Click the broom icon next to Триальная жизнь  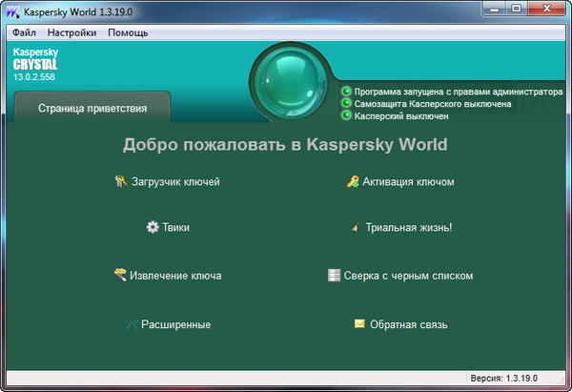[x=355, y=228]
